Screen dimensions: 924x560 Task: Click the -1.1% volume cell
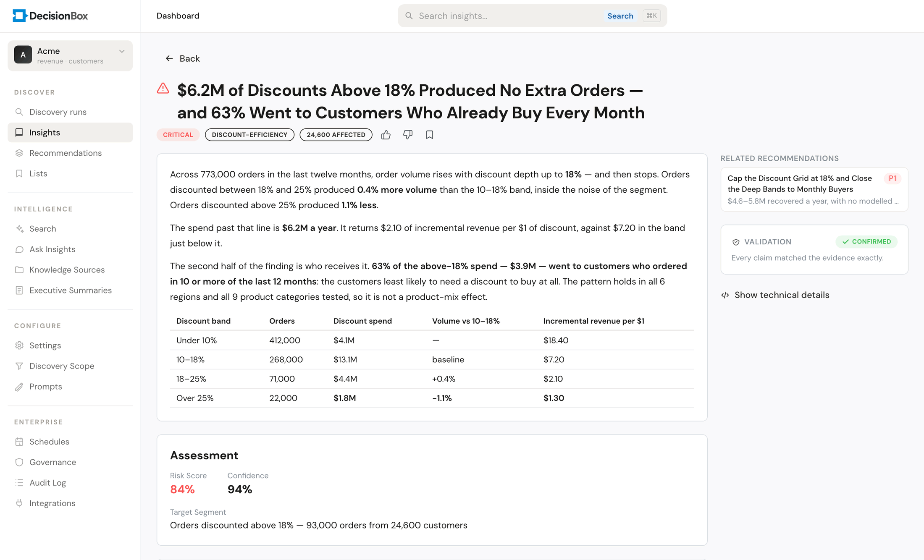[x=442, y=398]
